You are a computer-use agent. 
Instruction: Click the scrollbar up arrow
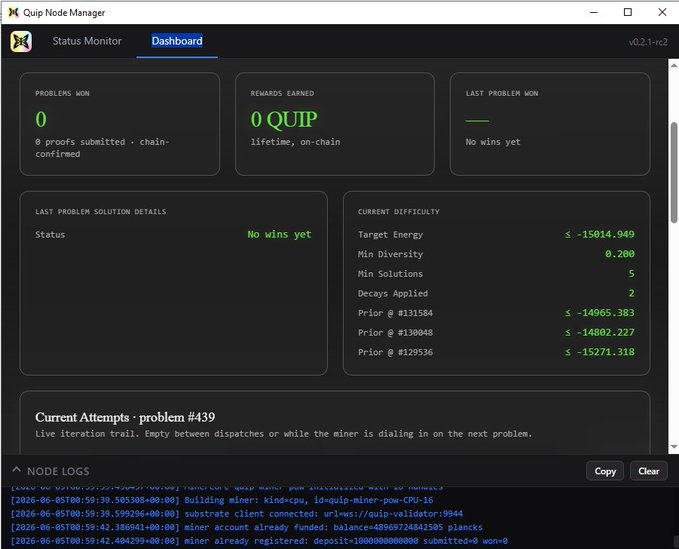[674, 65]
